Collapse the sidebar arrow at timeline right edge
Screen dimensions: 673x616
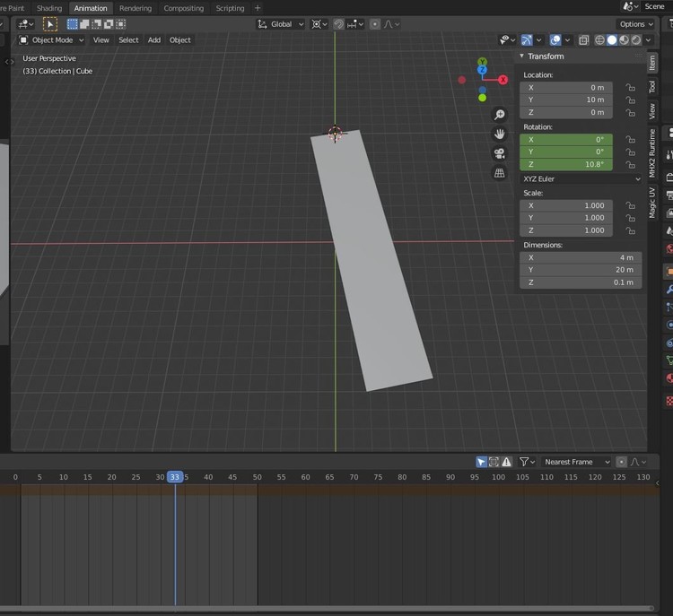pyautogui.click(x=657, y=483)
